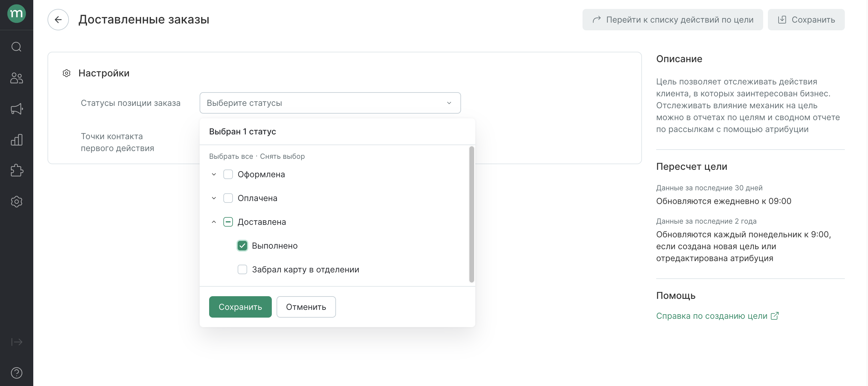Viewport: 868px width, 386px height.
Task: Expand the Оформлена status group
Action: click(x=214, y=175)
